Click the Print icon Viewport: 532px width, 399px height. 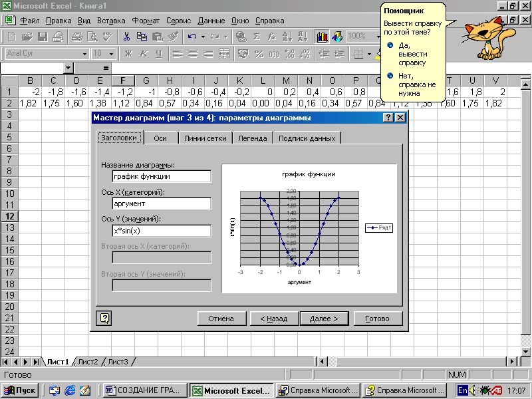pyautogui.click(x=77, y=37)
